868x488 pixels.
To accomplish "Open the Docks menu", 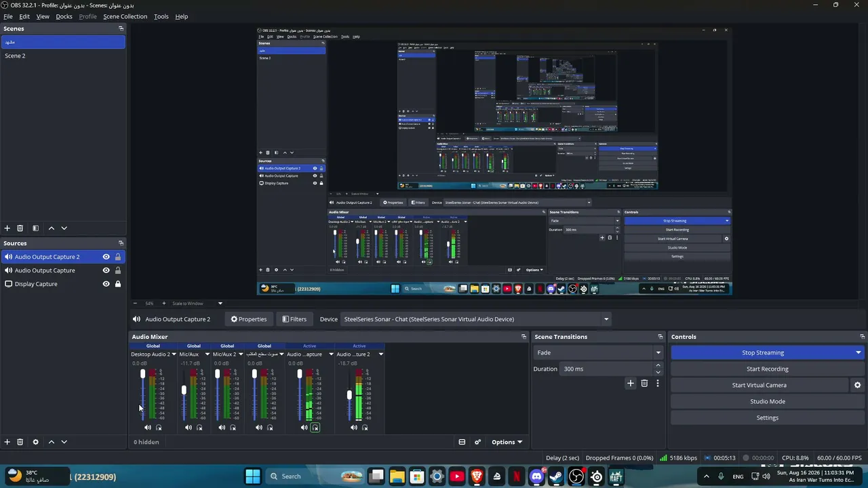I will click(64, 16).
